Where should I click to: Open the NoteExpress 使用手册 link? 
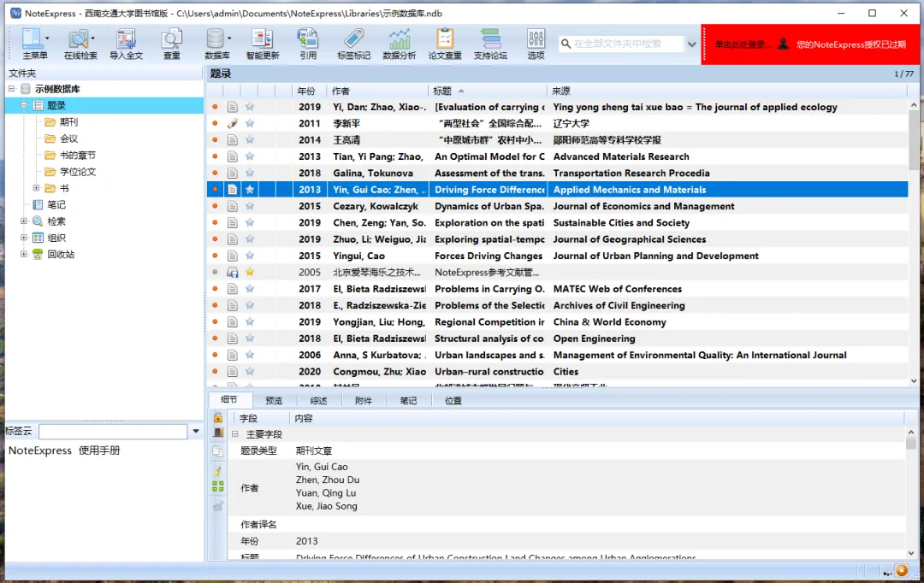click(64, 450)
